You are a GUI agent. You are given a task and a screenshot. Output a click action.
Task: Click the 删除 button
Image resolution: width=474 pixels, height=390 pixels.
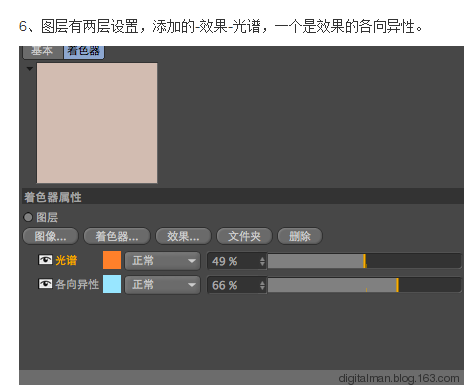pos(300,237)
